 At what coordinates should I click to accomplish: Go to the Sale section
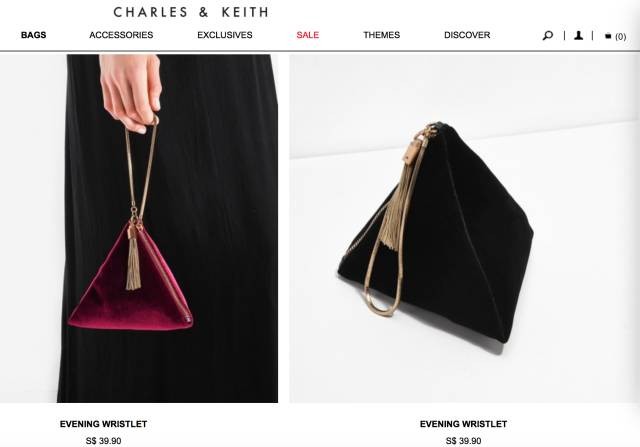pyautogui.click(x=308, y=35)
